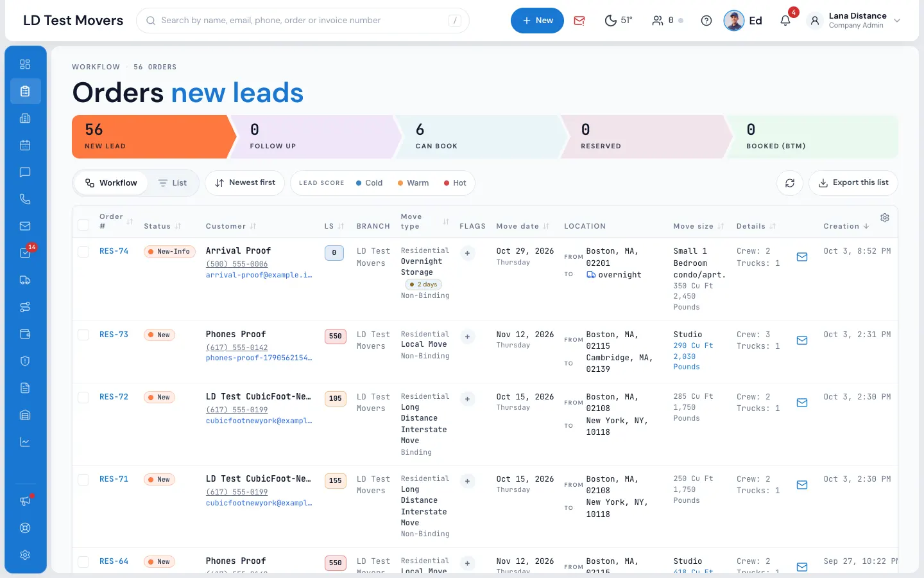This screenshot has height=578, width=924.
Task: Filter leads by Cold blue score
Action: (369, 183)
